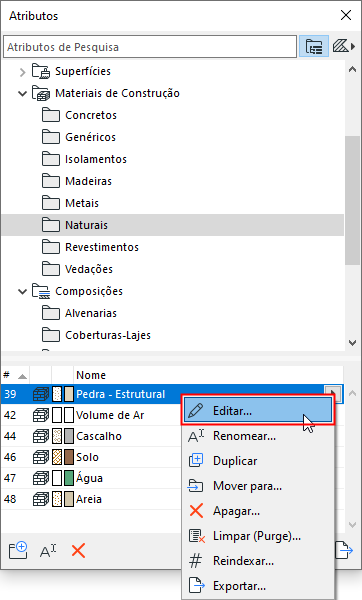The image size is (362, 600).
Task: Select the Composições category icon
Action: pyautogui.click(x=41, y=291)
